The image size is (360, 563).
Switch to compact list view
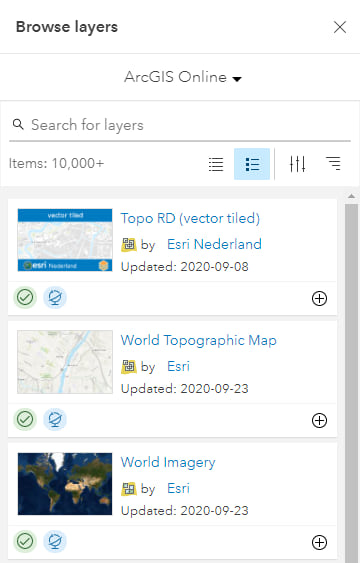216,164
